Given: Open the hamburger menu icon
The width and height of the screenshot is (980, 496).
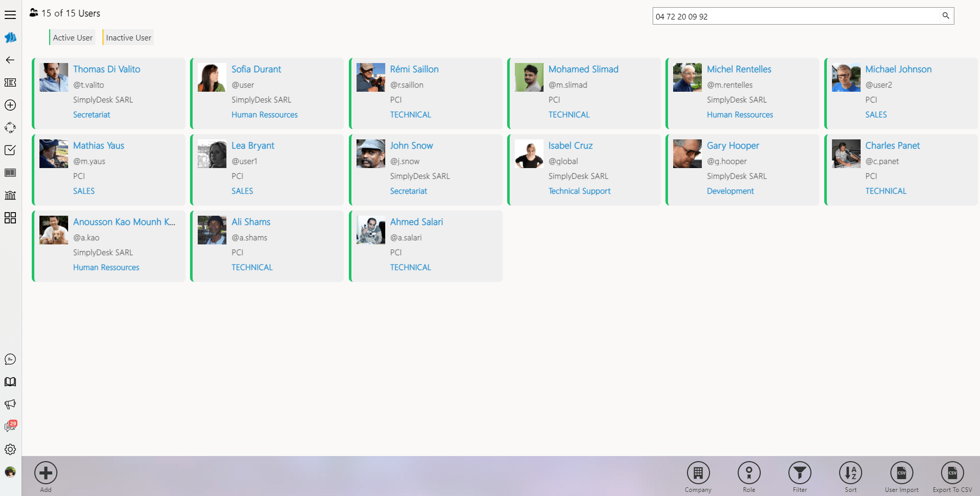Looking at the screenshot, I should pyautogui.click(x=10, y=15).
